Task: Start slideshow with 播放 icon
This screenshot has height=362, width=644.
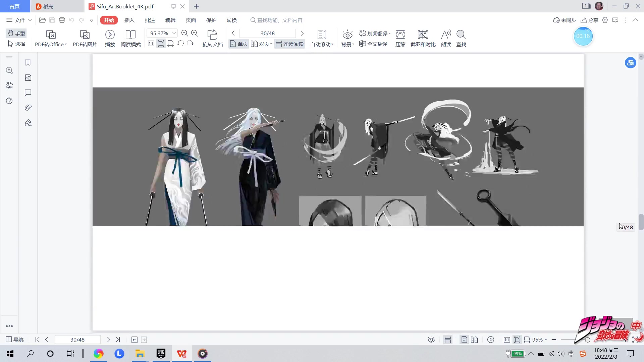Action: click(110, 38)
